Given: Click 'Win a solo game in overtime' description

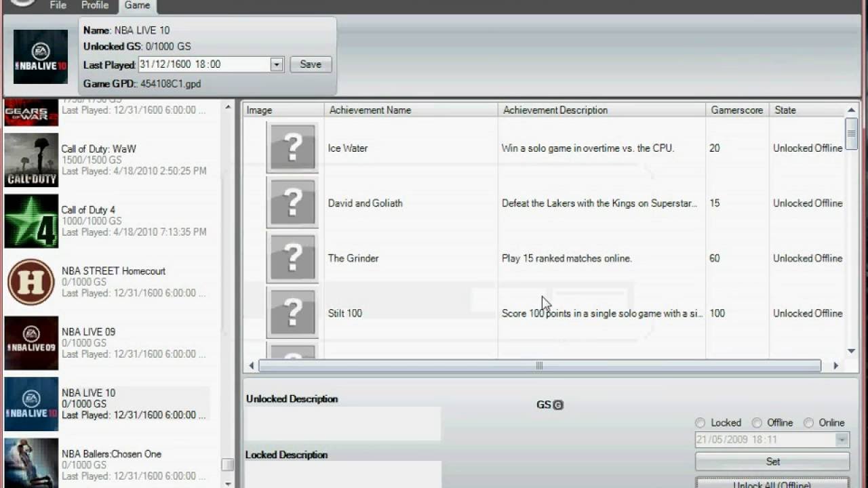Looking at the screenshot, I should [588, 148].
